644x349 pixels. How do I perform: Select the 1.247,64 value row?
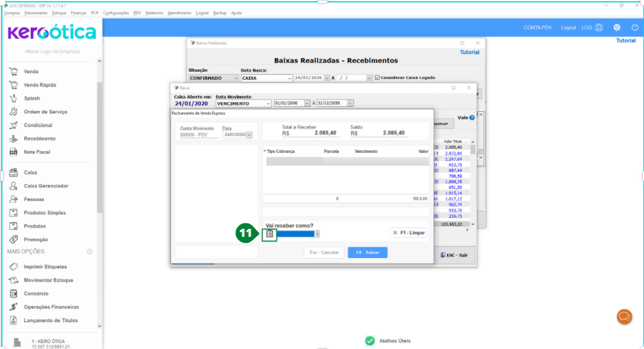452,159
